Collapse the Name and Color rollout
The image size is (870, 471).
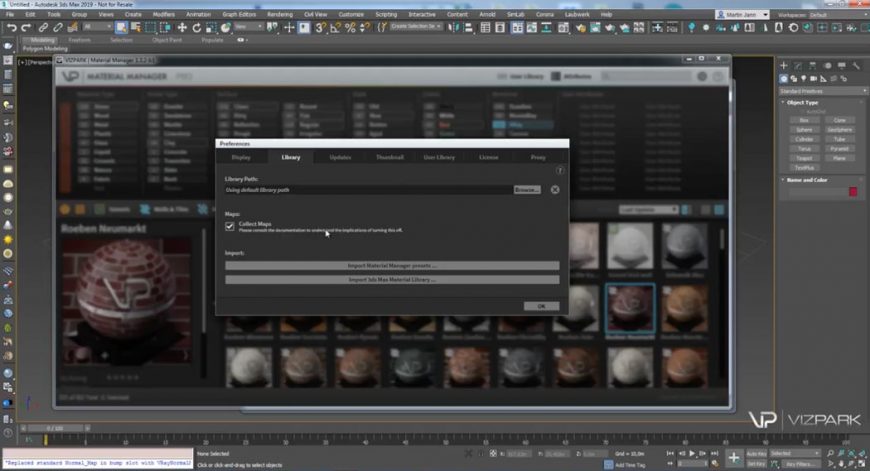click(806, 180)
